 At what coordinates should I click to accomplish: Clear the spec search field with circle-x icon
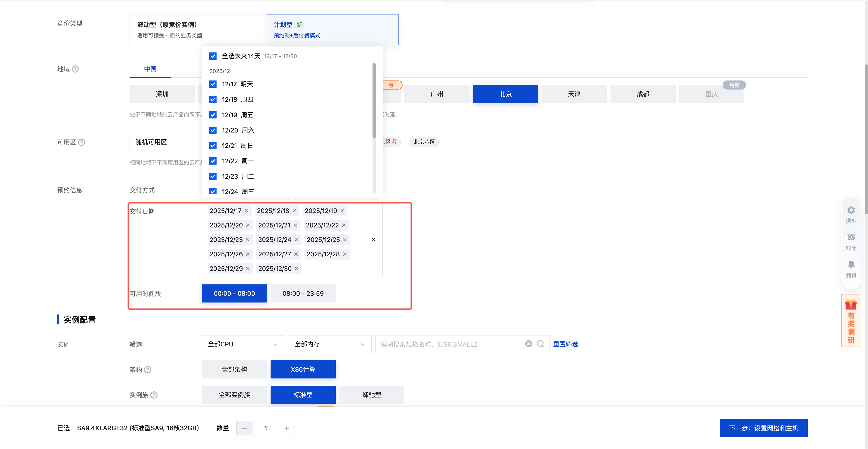pyautogui.click(x=528, y=344)
